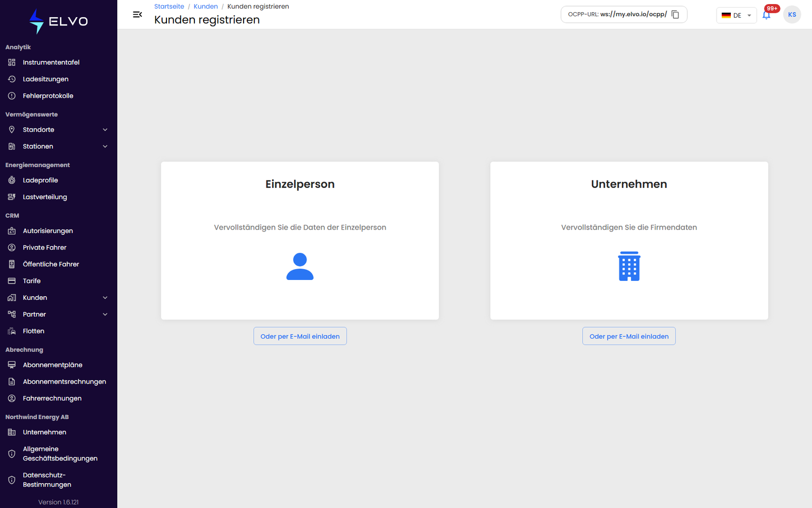The height and width of the screenshot is (508, 812).
Task: Open the Kunden breadcrumb link
Action: tap(206, 7)
